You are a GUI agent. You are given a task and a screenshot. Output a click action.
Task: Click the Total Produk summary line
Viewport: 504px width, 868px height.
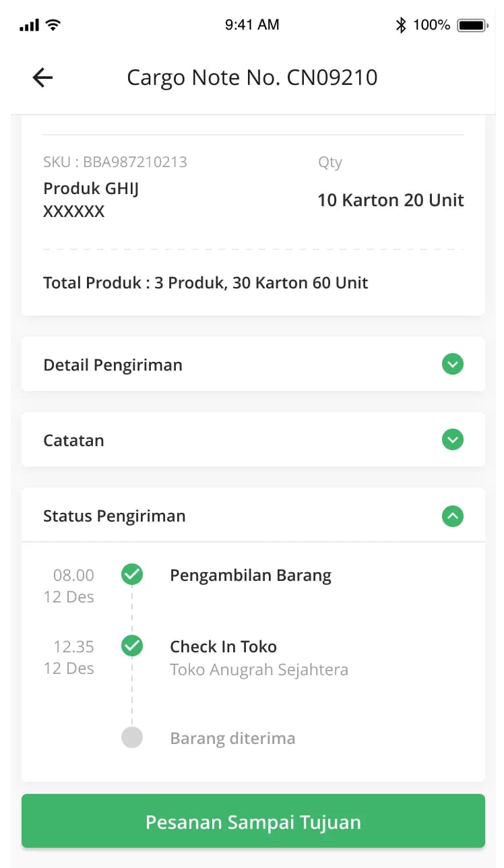coord(206,282)
